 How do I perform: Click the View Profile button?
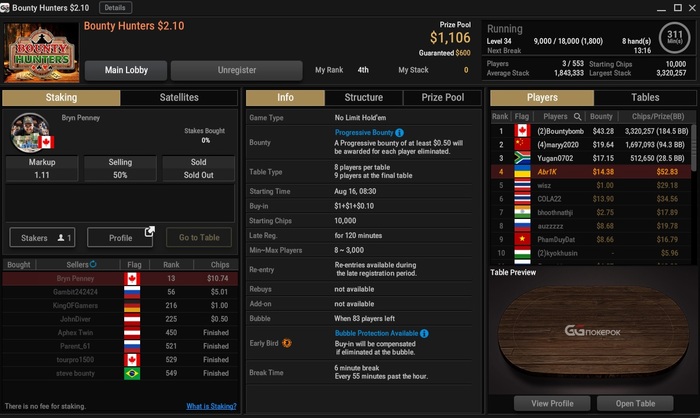pos(552,403)
